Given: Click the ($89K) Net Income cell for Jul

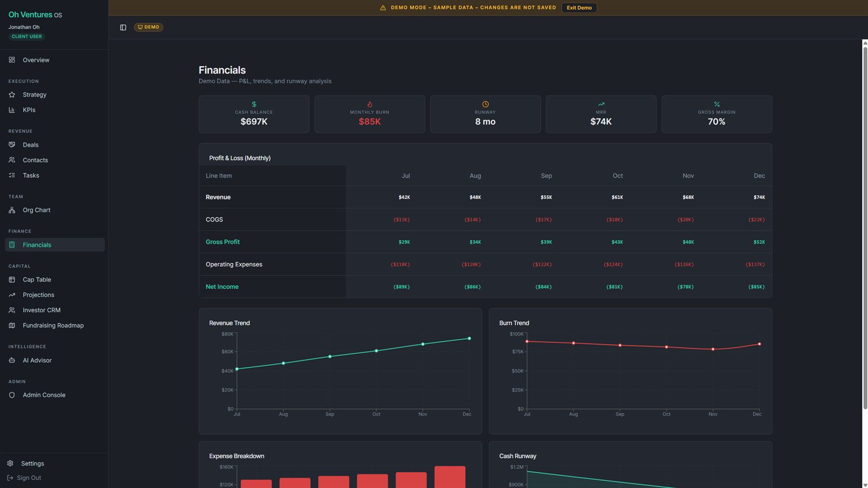Looking at the screenshot, I should 401,287.
